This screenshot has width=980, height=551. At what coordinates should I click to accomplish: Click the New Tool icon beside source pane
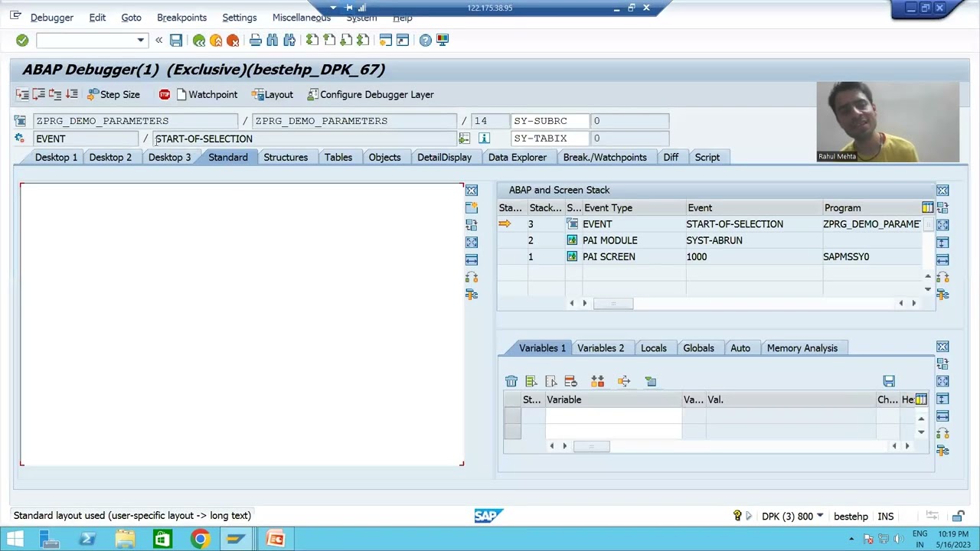point(472,207)
